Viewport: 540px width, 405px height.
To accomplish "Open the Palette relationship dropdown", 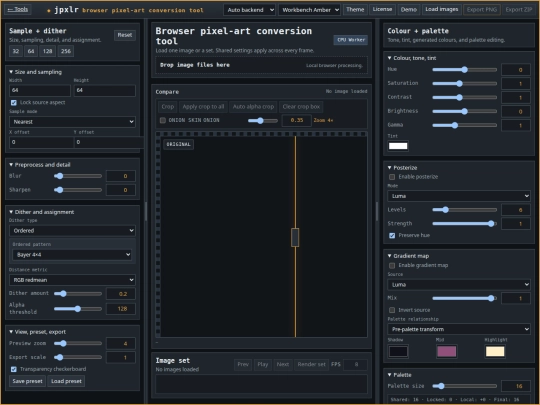I will click(459, 329).
